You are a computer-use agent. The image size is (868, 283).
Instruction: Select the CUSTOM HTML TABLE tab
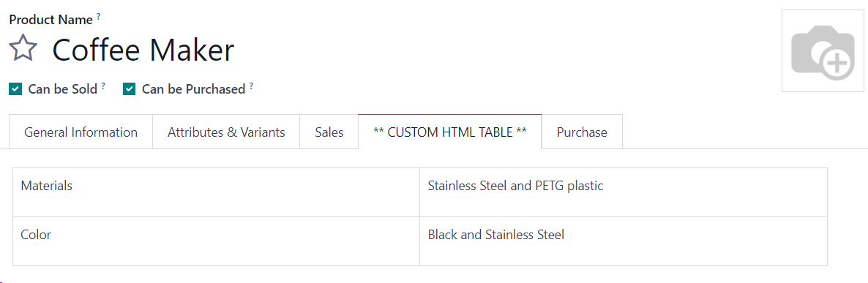click(x=450, y=132)
